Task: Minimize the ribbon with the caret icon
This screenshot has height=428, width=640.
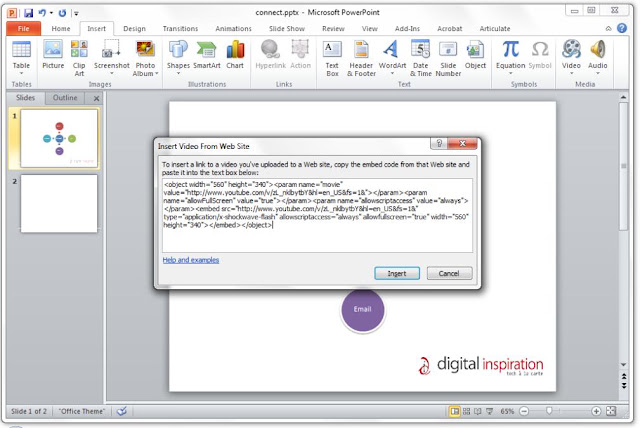Action: pyautogui.click(x=608, y=28)
